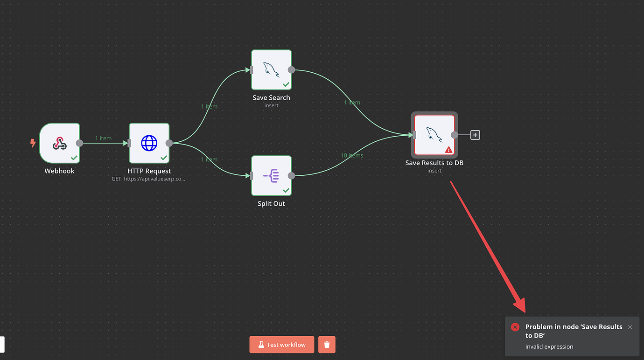Open the Webhook trigger node

60,143
